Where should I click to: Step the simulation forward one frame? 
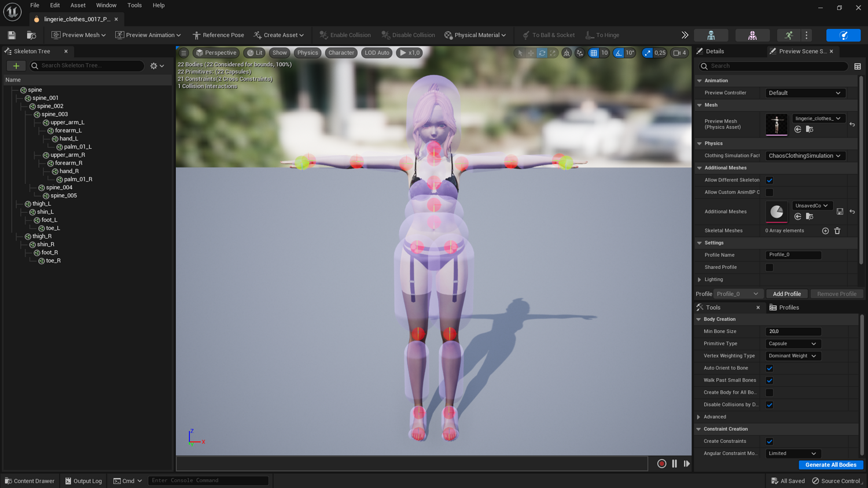coord(687,464)
